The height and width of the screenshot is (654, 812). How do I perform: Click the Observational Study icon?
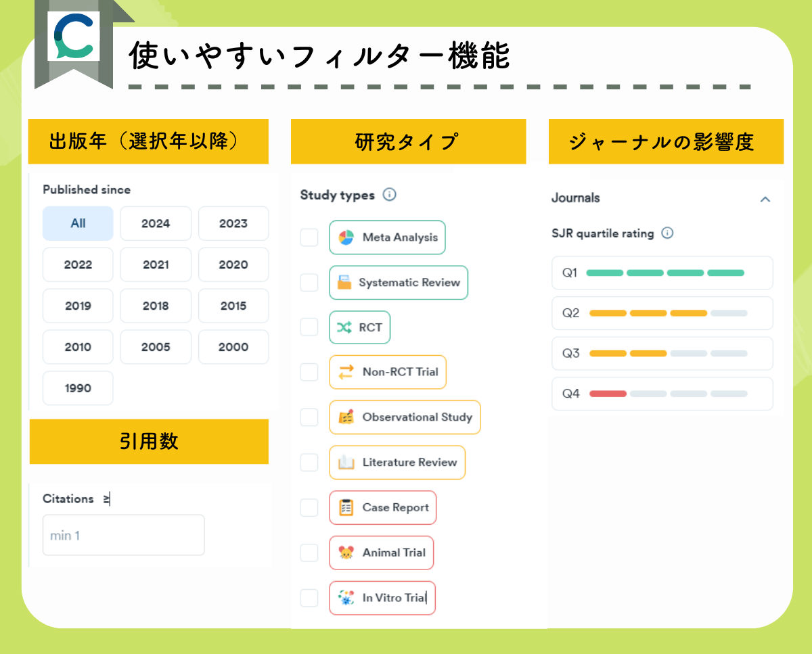click(x=346, y=417)
